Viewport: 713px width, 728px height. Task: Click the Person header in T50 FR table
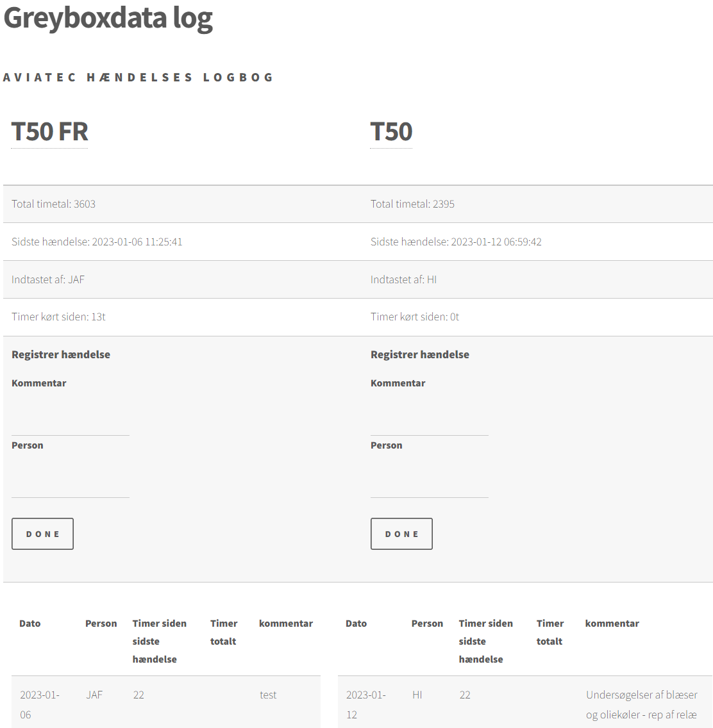[101, 624]
